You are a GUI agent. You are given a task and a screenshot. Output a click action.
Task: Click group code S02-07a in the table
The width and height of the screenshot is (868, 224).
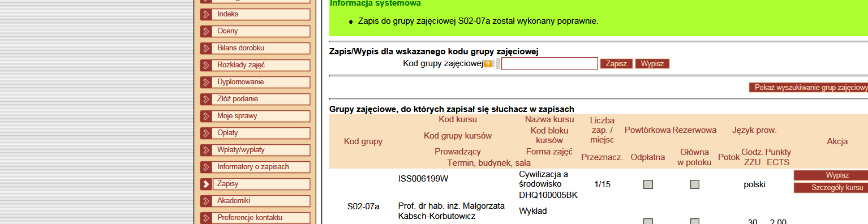tap(363, 206)
